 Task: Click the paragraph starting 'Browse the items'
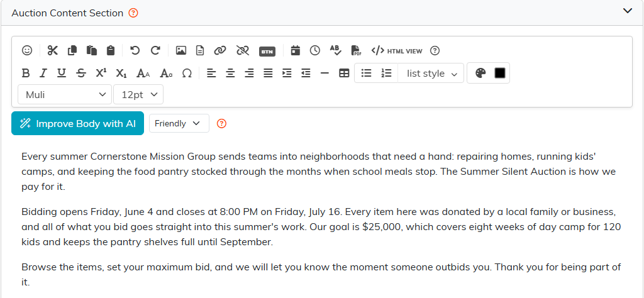(x=321, y=275)
